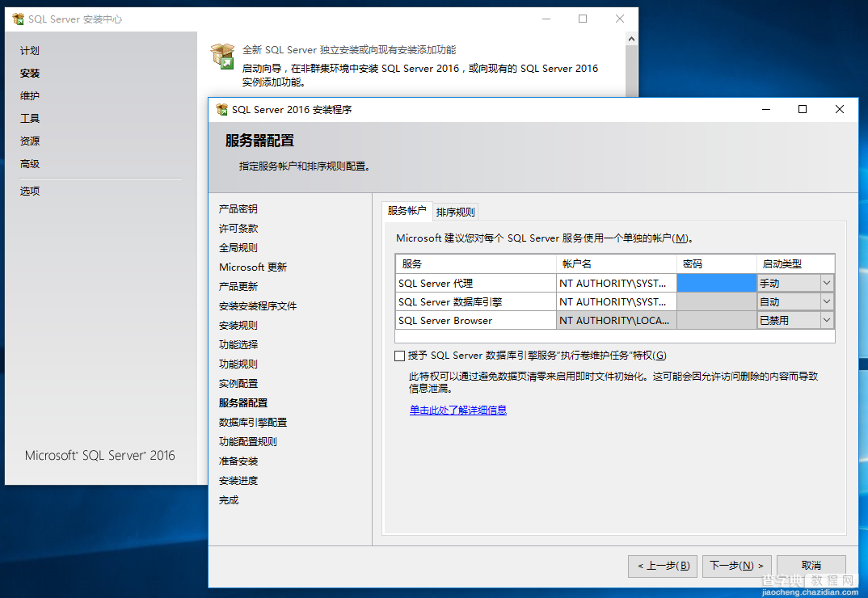
Task: Click the 安装进度 step in wizard list
Action: tap(238, 480)
